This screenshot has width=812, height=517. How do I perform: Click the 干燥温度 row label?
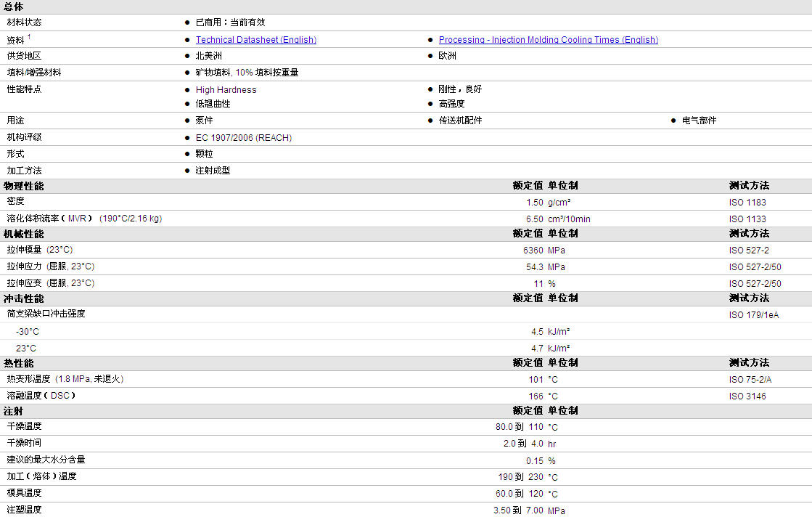[25, 426]
